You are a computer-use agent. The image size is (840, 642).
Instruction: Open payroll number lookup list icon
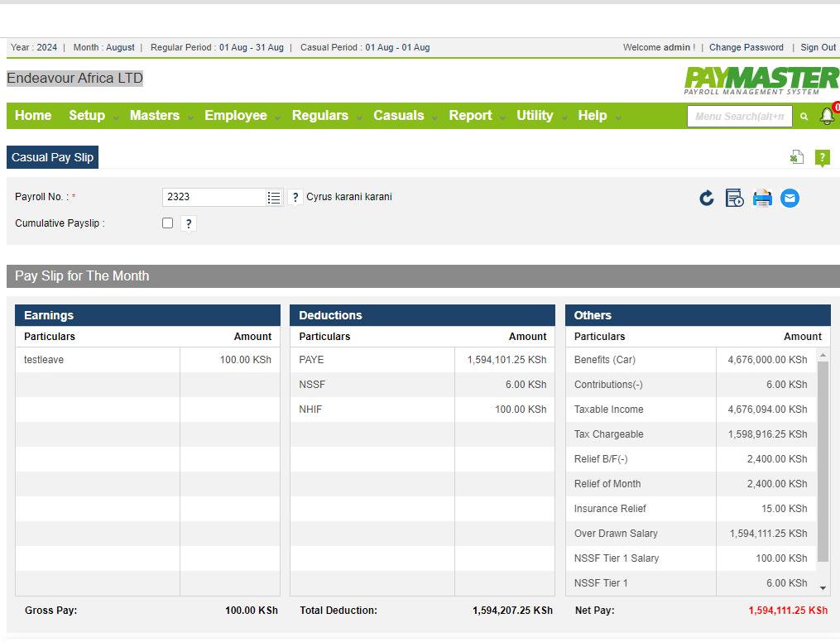(274, 198)
